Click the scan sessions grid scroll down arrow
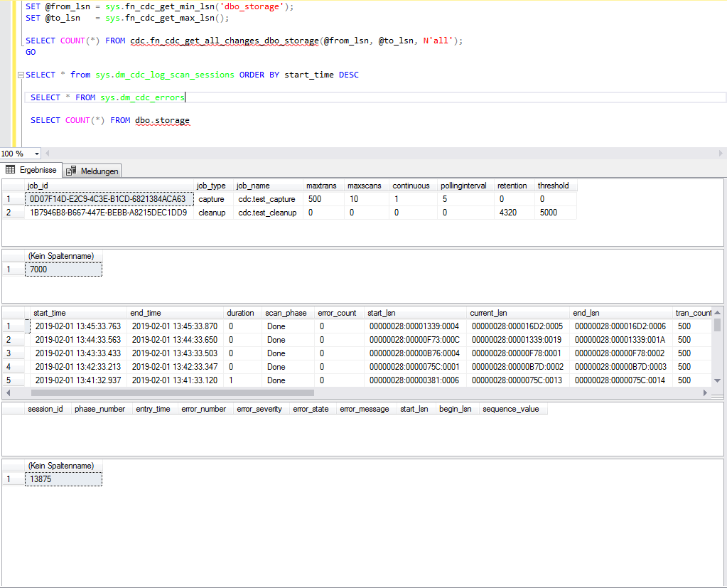This screenshot has width=727, height=588. (717, 380)
